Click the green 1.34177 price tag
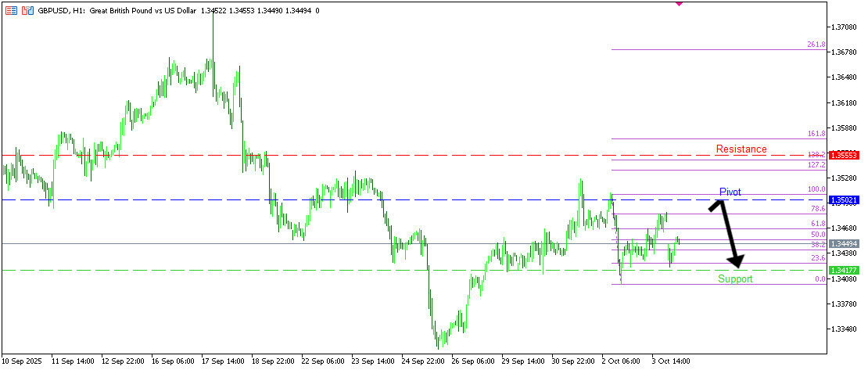Viewport: 868px width, 370px height. point(845,270)
